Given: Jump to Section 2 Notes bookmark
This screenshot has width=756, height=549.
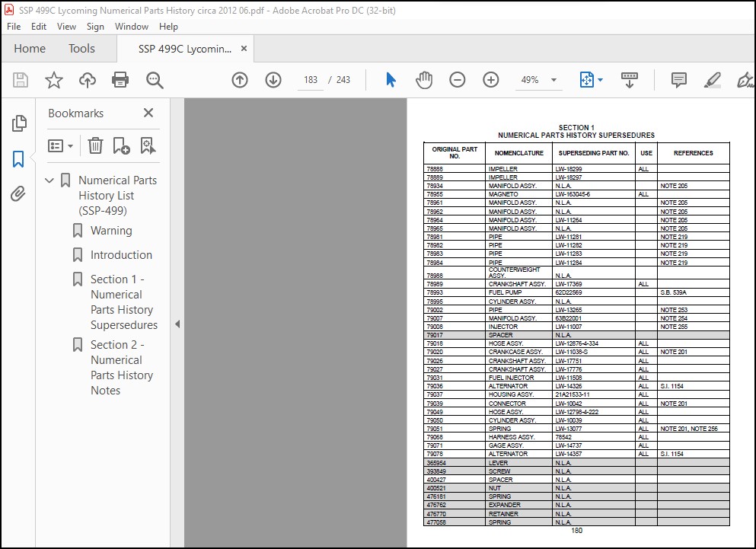Looking at the screenshot, I should (122, 368).
